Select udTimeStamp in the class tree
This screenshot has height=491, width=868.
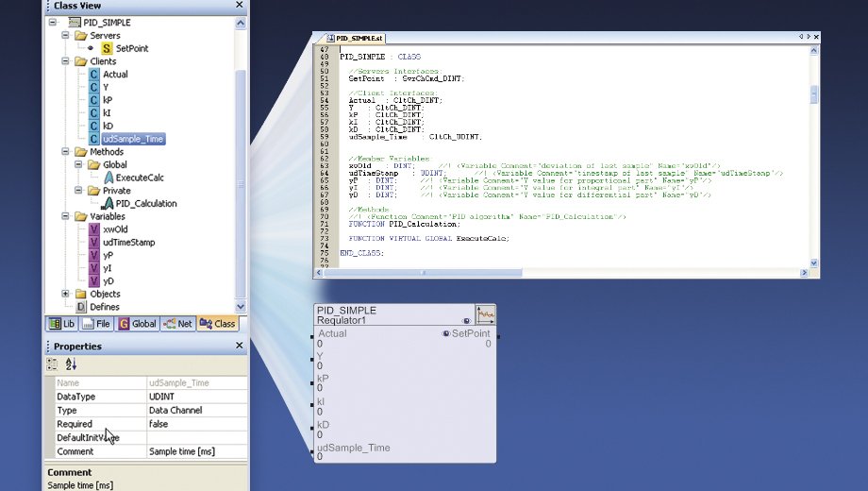coord(129,242)
